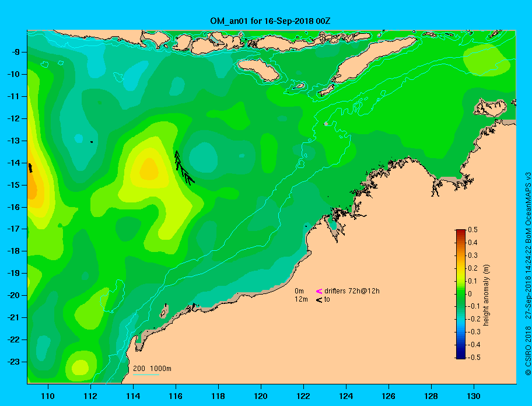The image size is (532, 406).
Task: Click the 122 longitude axis label
Action: (303, 396)
